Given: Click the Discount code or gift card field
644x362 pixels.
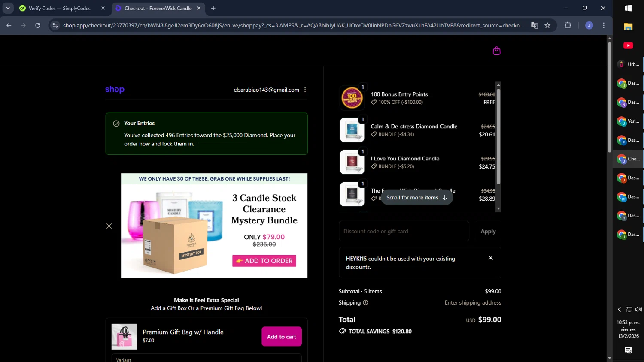Looking at the screenshot, I should click(404, 231).
